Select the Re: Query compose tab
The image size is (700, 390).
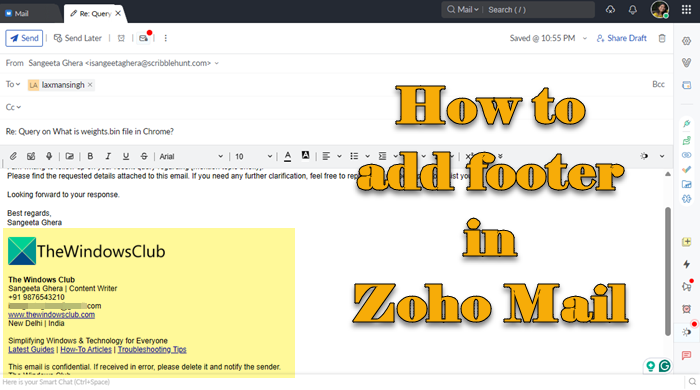coord(91,14)
